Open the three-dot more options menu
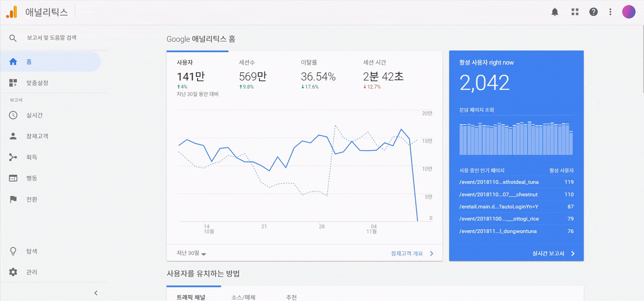This screenshot has height=301, width=644. [610, 12]
